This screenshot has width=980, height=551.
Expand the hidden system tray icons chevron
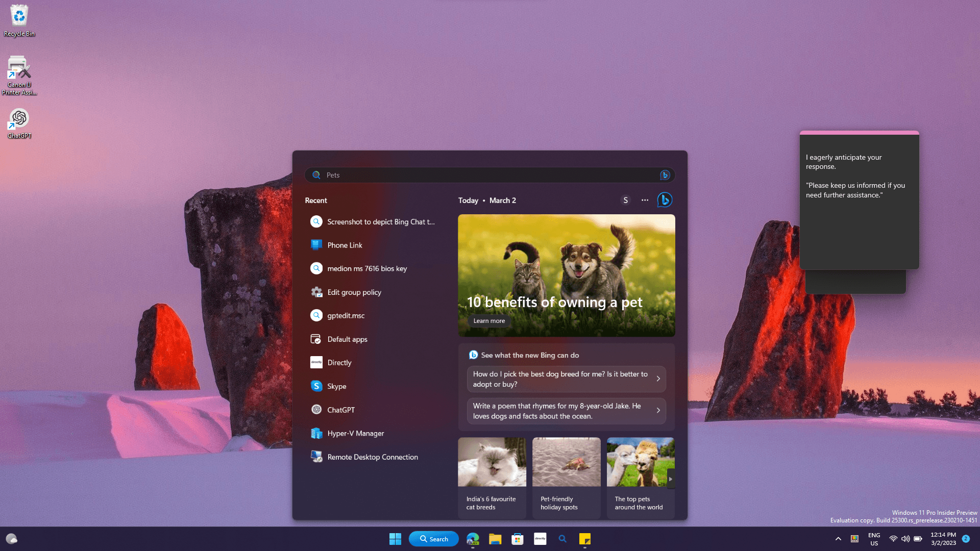838,539
